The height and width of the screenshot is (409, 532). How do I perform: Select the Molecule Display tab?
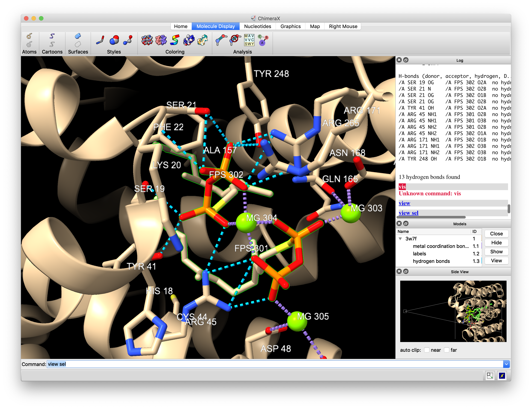(x=216, y=26)
